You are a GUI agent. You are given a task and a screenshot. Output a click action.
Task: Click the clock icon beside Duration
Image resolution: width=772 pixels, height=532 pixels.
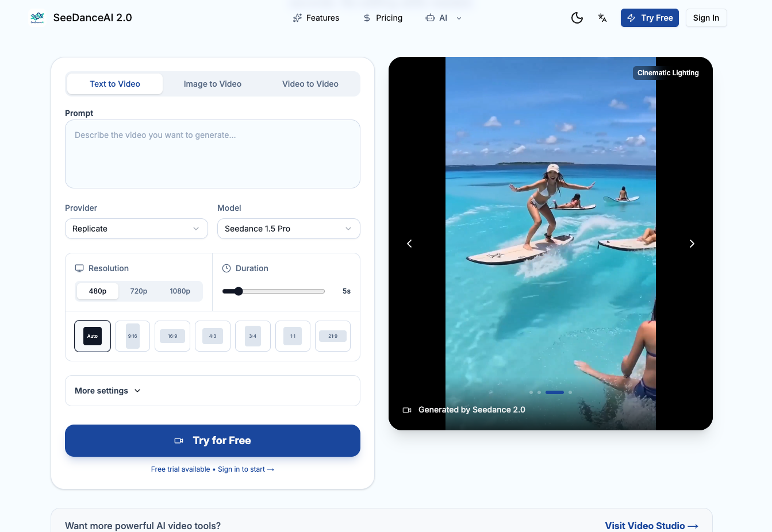pyautogui.click(x=226, y=268)
